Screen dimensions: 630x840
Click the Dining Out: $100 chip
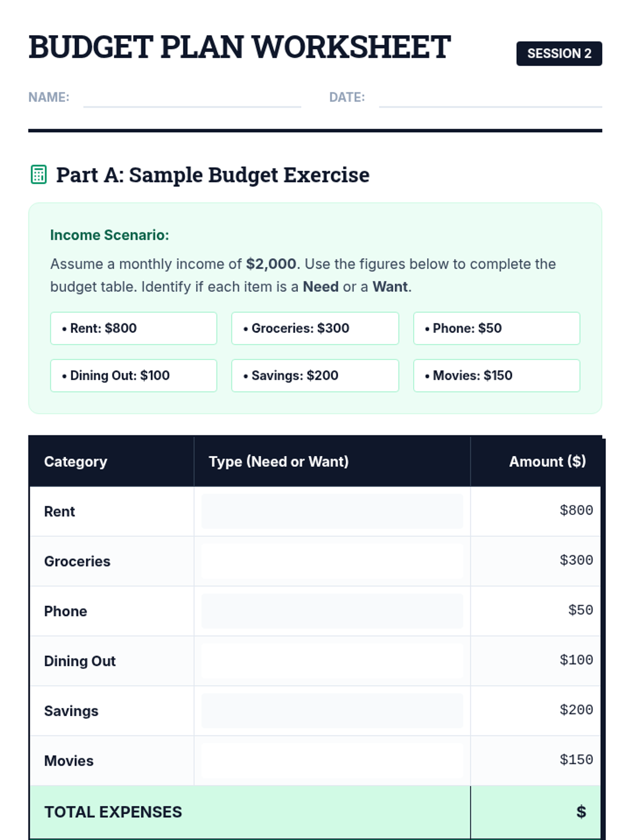pos(133,376)
